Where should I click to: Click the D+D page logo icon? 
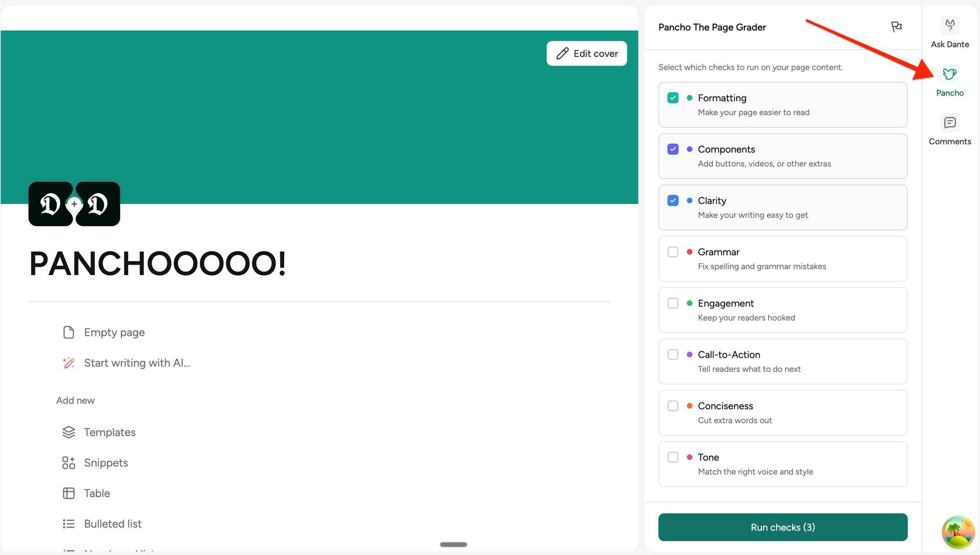[x=74, y=204]
